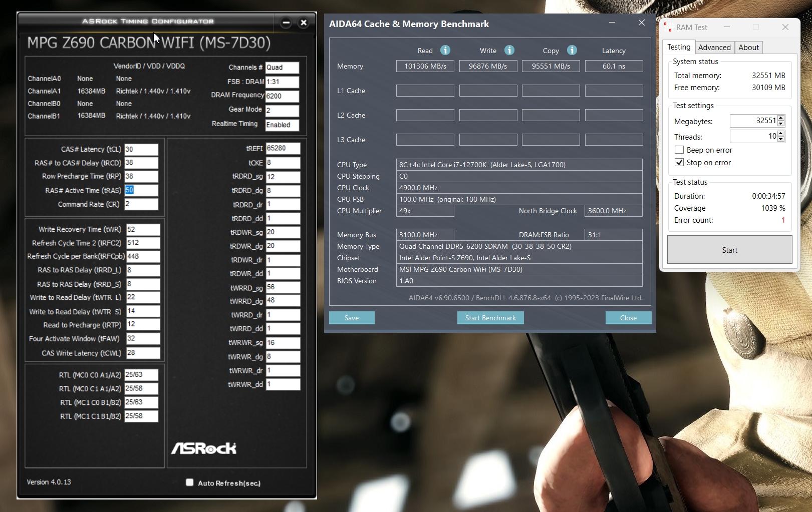Click the tWRRD_sg value field
812x512 pixels.
[283, 287]
